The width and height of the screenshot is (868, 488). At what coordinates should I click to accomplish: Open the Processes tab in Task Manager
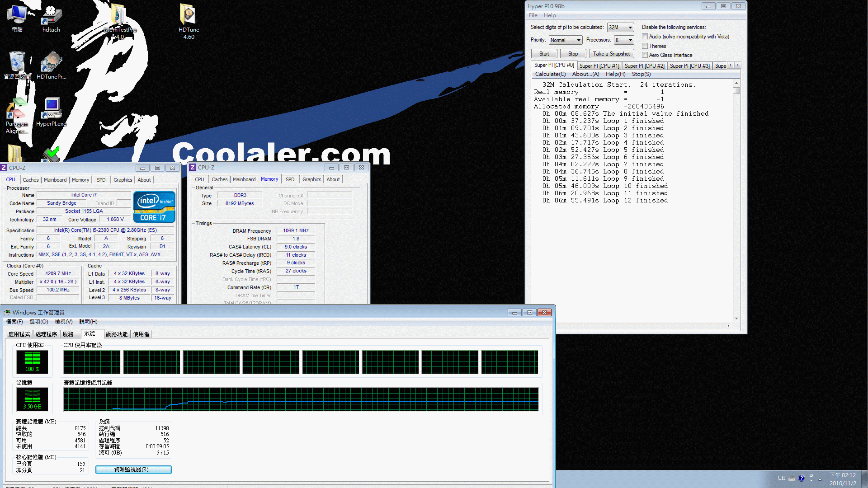[46, 334]
